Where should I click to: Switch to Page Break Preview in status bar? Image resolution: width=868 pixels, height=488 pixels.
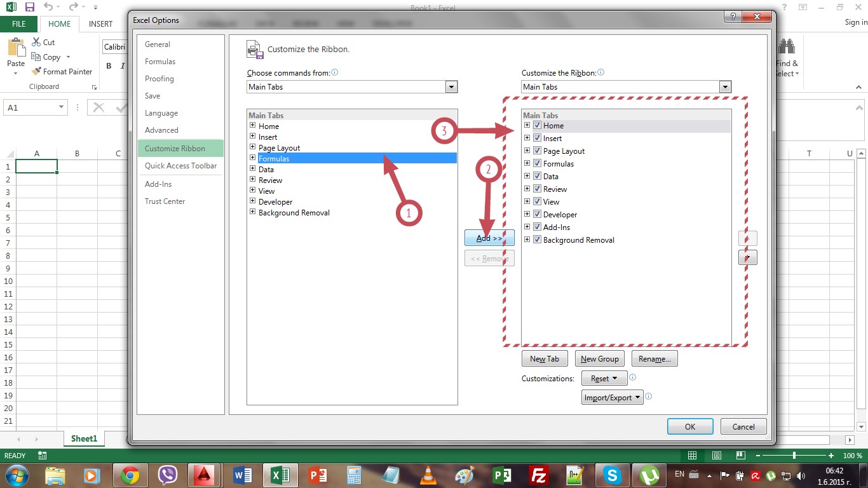740,456
